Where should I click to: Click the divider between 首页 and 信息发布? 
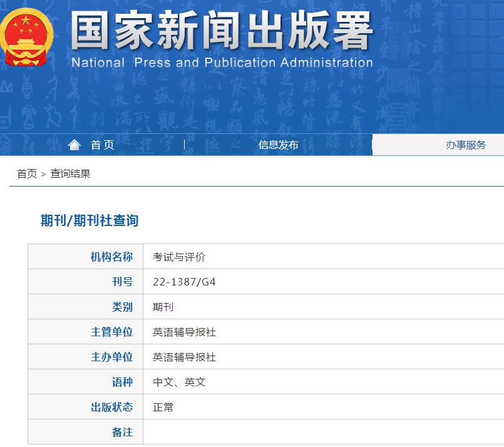(x=184, y=145)
